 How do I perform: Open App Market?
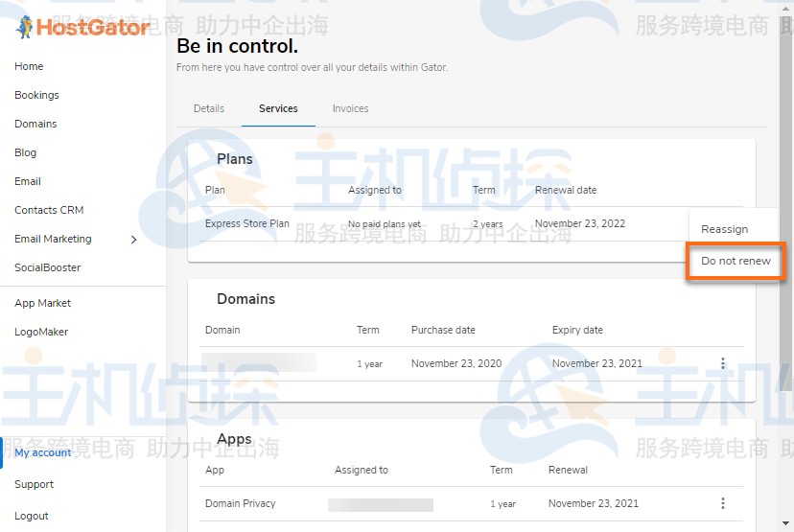tap(42, 303)
